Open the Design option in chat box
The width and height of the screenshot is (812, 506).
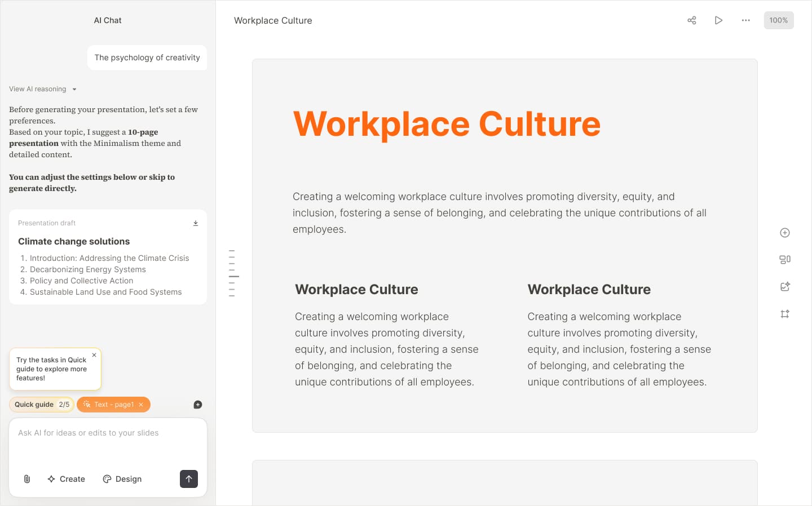tap(122, 479)
